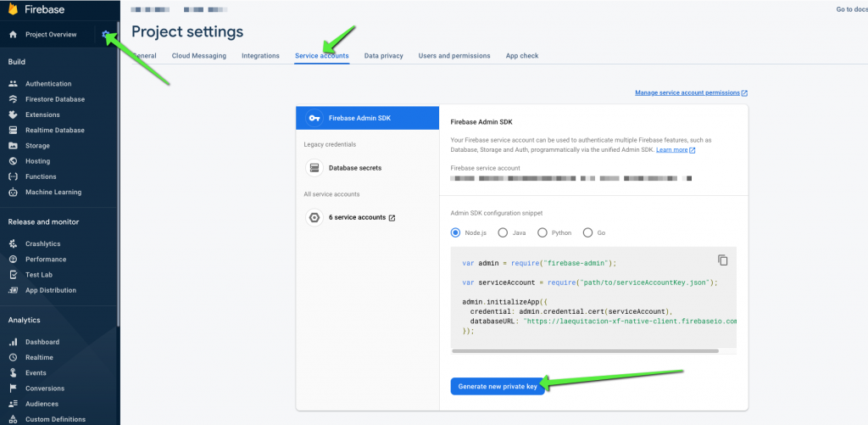Copy the Admin SDK code snippet

point(722,260)
